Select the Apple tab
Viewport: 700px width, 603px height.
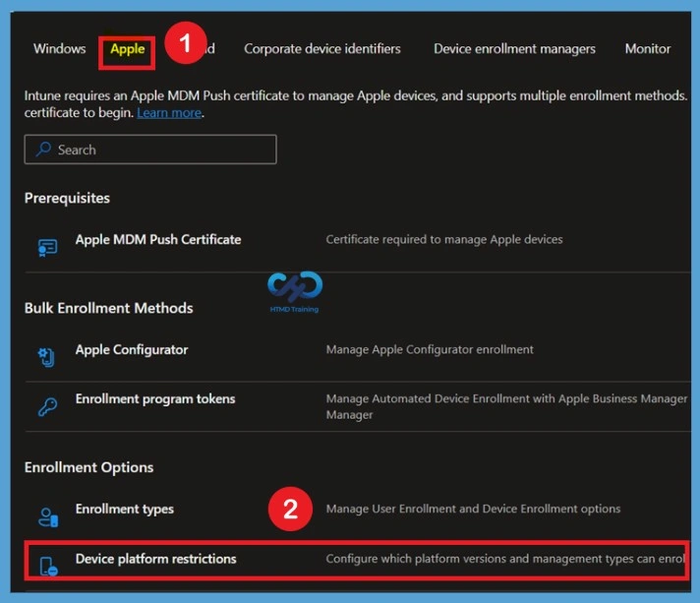click(x=127, y=48)
